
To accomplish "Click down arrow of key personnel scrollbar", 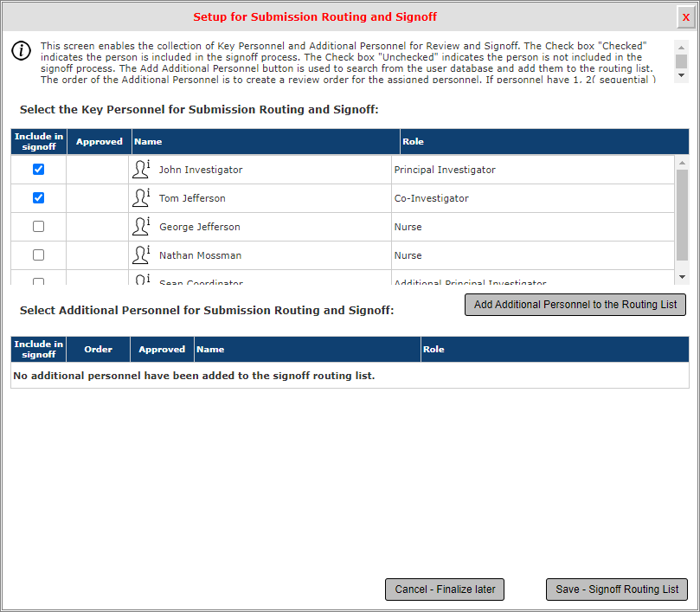I will click(682, 277).
